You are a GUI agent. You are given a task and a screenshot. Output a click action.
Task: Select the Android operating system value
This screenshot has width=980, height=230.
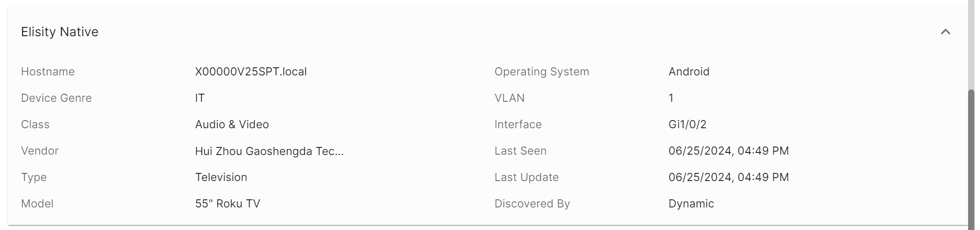pyautogui.click(x=689, y=72)
